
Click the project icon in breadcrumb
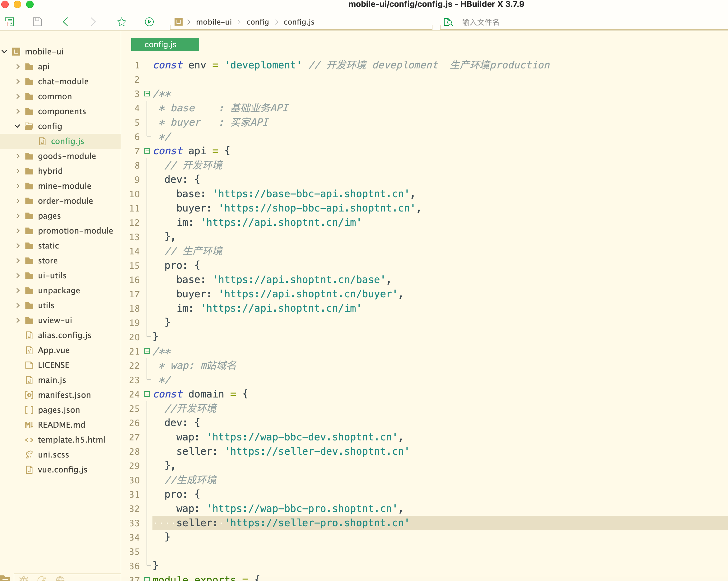pos(178,22)
